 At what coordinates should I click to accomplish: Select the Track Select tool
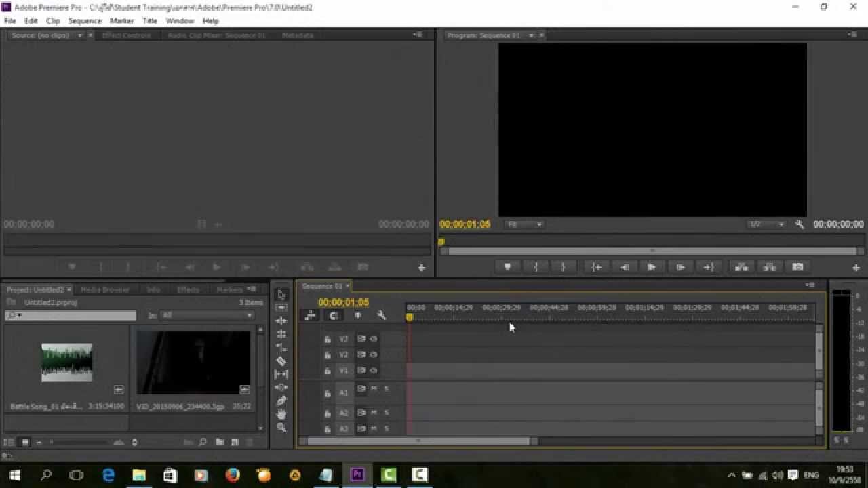coord(281,308)
